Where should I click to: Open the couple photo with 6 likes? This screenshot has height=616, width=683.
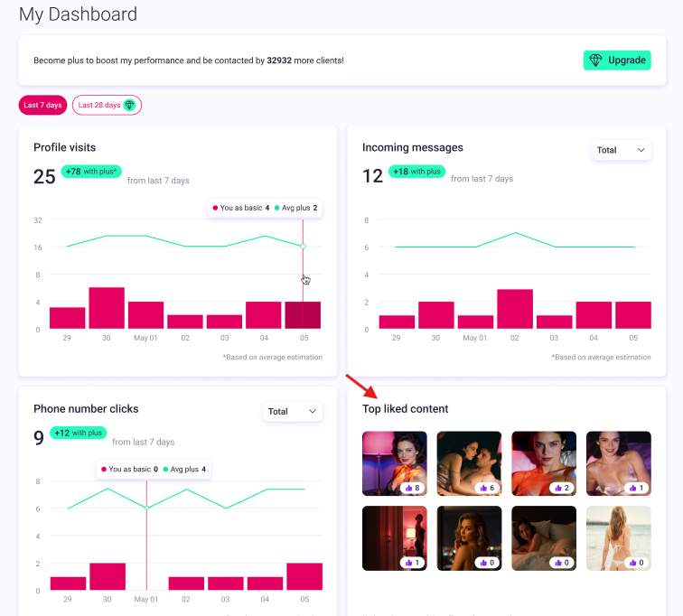coord(469,463)
